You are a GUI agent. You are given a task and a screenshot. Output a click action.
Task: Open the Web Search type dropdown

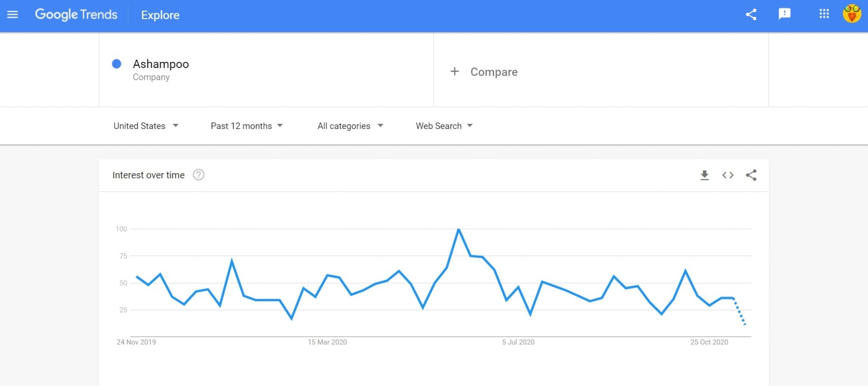444,126
